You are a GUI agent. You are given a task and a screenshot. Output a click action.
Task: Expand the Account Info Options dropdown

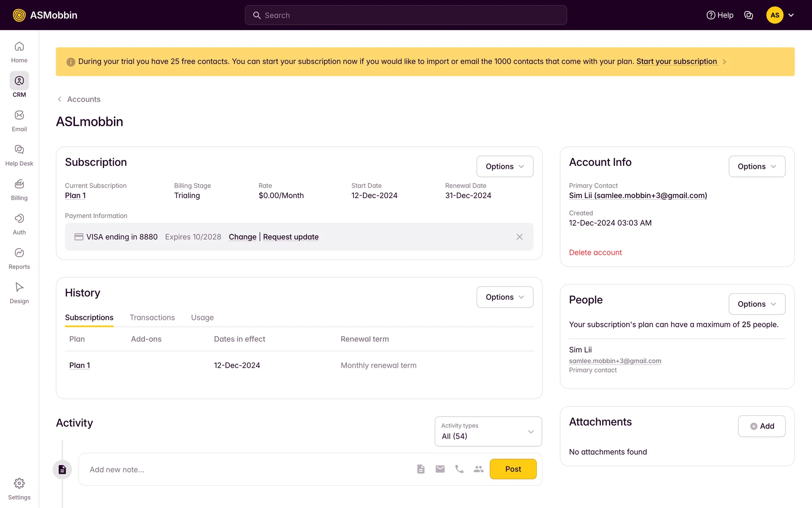(x=757, y=166)
